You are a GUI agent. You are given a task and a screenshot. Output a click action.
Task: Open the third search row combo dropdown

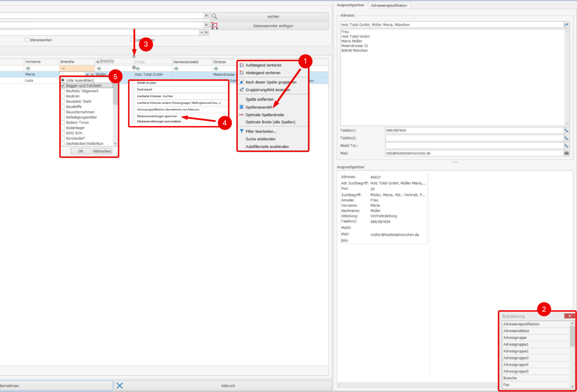201,32
